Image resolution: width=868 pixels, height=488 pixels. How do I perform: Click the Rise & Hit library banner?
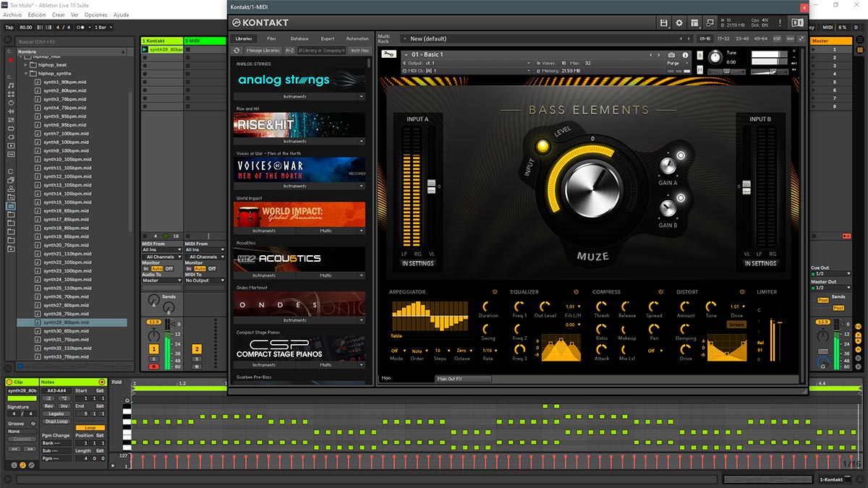(299, 124)
